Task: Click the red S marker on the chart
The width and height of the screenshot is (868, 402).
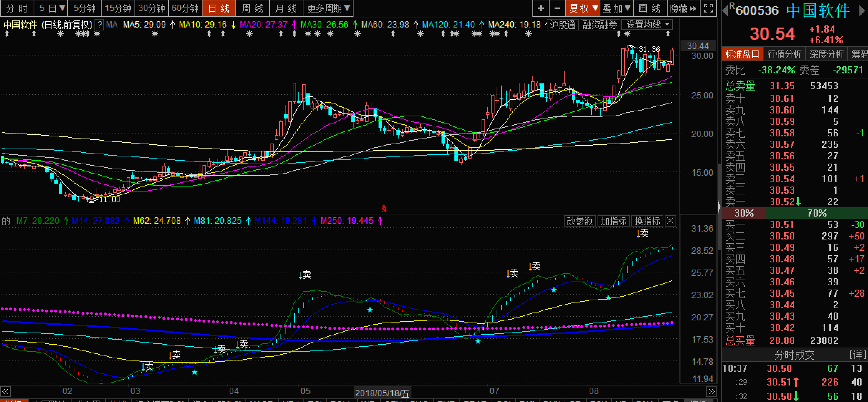Action: click(384, 209)
